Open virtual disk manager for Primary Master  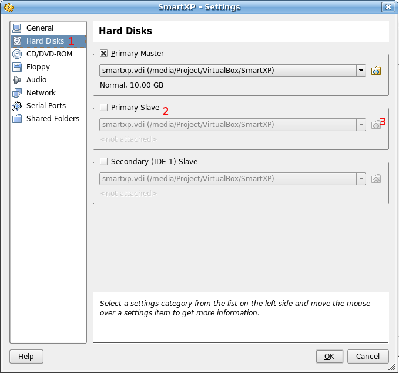point(376,70)
